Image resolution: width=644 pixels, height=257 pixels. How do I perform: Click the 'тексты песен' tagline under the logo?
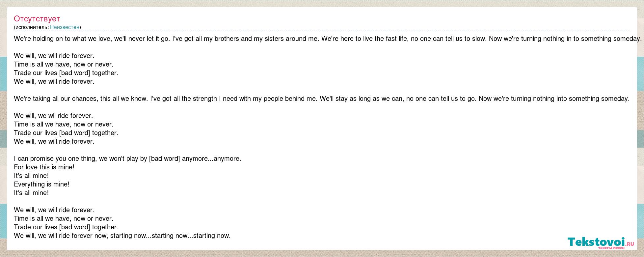pos(611,248)
